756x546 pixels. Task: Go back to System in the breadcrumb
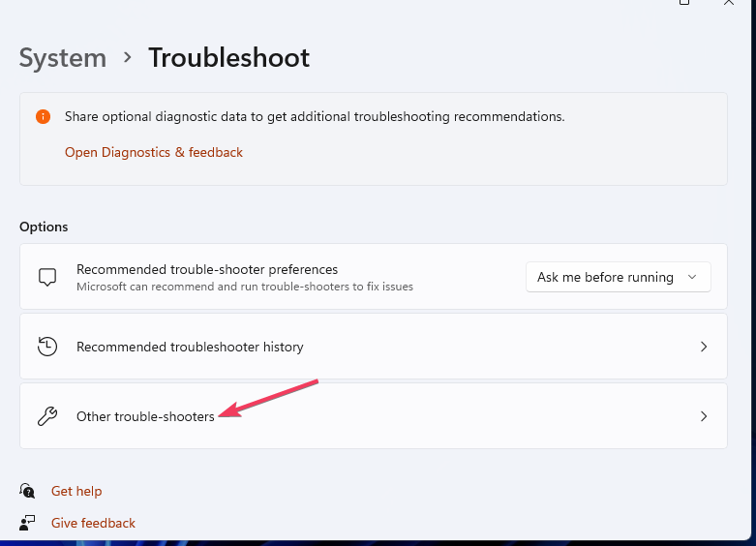pyautogui.click(x=63, y=57)
